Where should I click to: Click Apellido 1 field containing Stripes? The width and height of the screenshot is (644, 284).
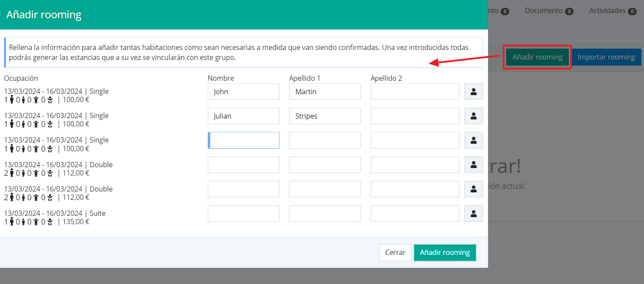point(325,116)
